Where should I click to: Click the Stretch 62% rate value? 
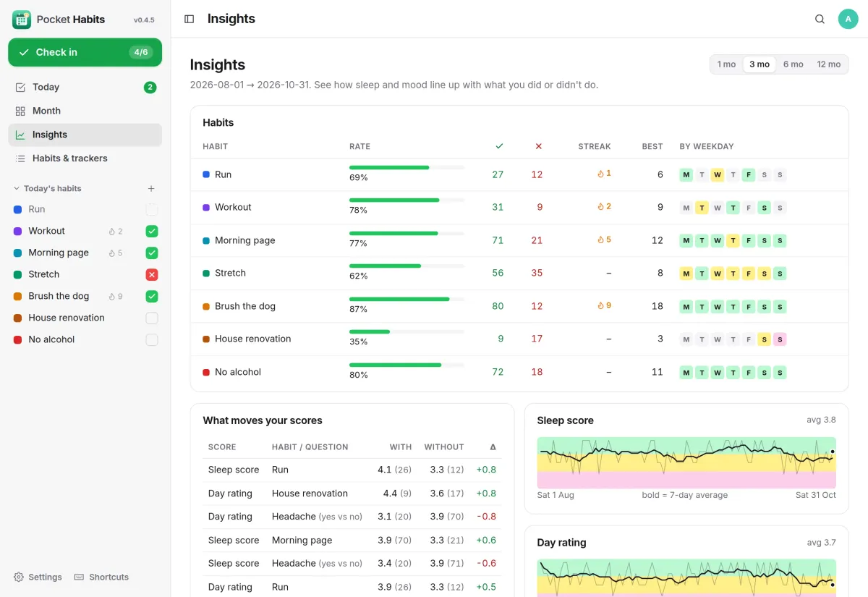click(359, 276)
